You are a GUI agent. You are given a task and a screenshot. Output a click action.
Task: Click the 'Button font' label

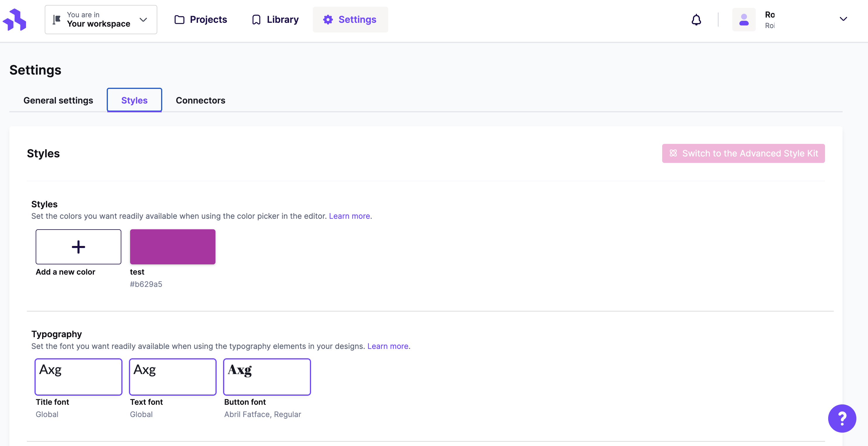pos(245,402)
